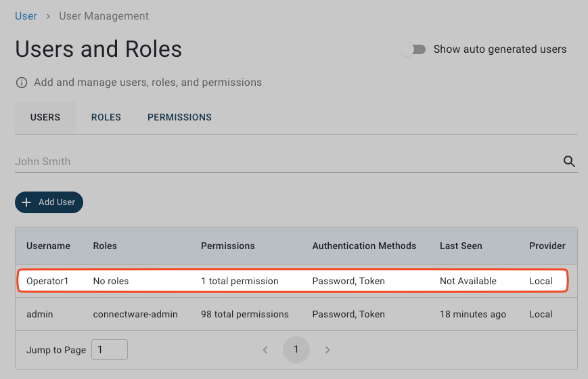Image resolution: width=588 pixels, height=379 pixels.
Task: Open the Permissions tab
Action: coord(179,117)
